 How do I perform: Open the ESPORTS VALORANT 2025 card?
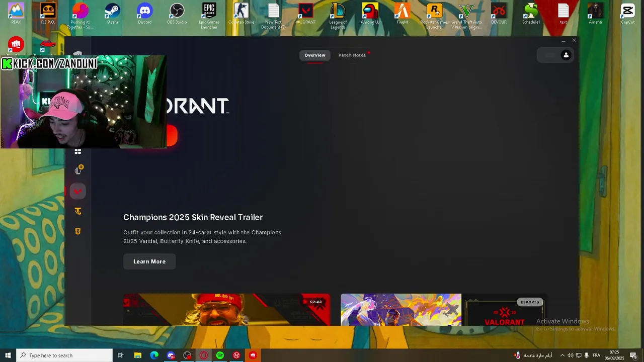(505, 310)
